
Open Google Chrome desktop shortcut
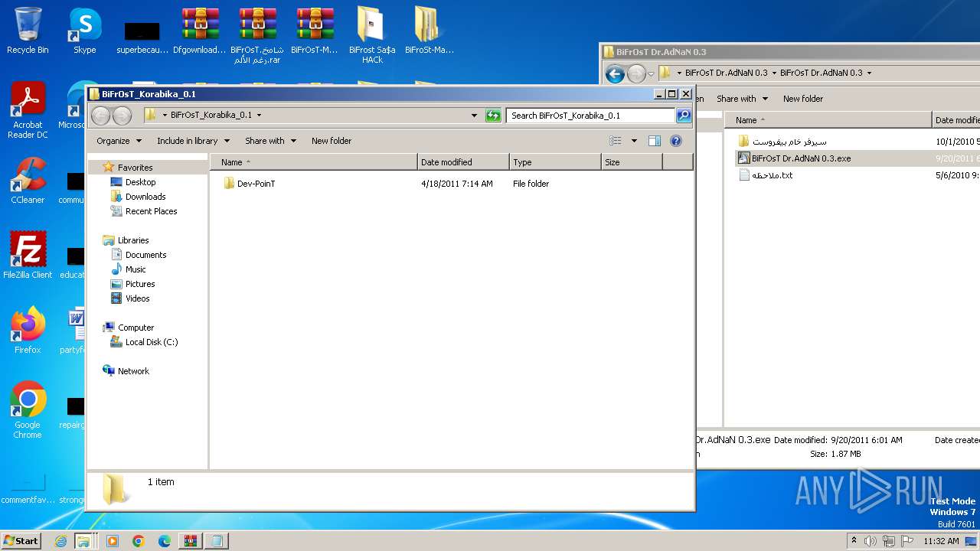coord(28,409)
